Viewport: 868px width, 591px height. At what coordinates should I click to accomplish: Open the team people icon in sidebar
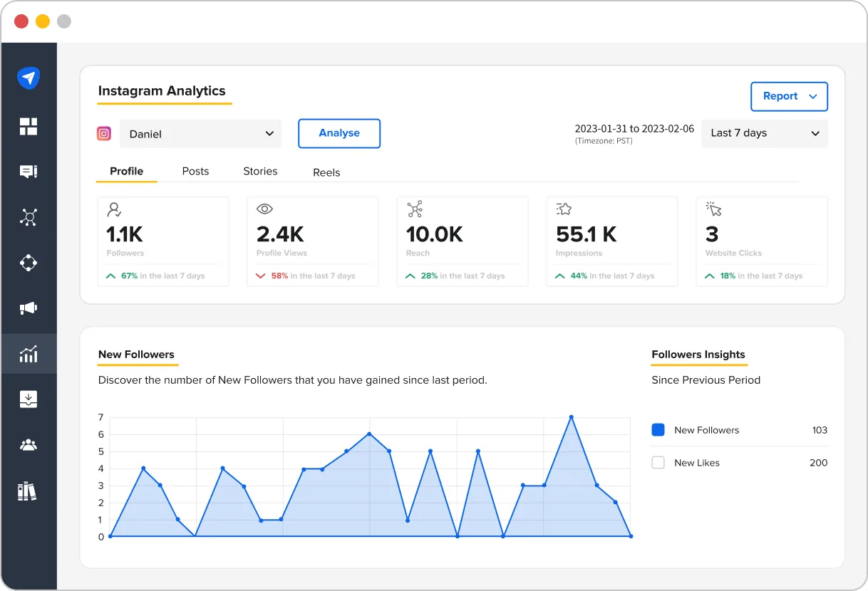pos(29,445)
